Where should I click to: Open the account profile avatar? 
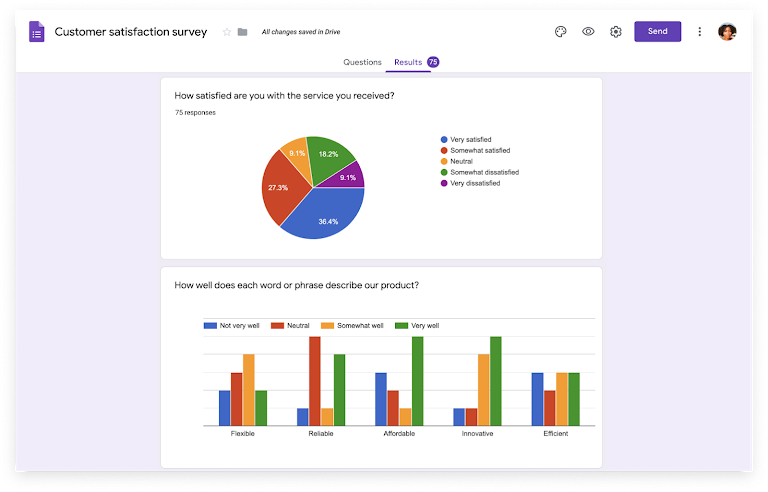pyautogui.click(x=727, y=31)
